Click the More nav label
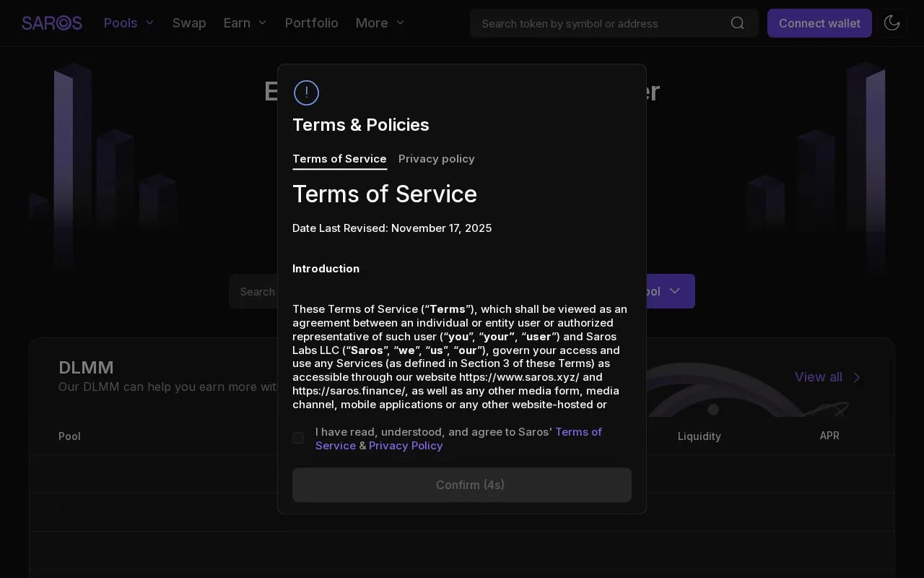 point(372,23)
